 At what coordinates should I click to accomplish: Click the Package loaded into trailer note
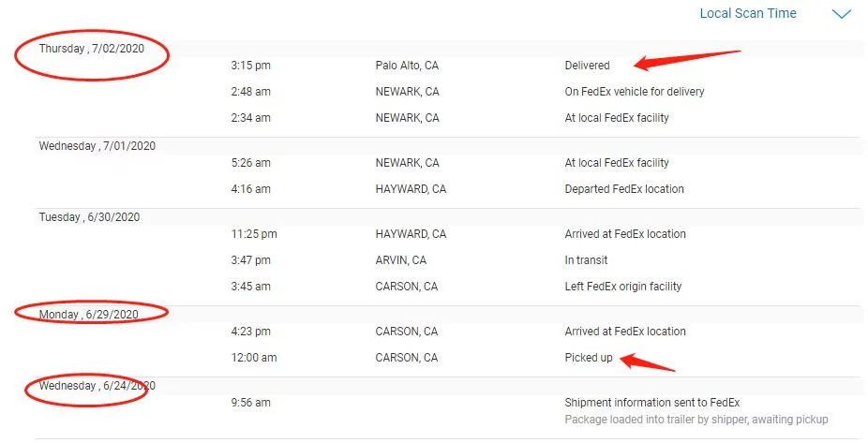(x=696, y=420)
